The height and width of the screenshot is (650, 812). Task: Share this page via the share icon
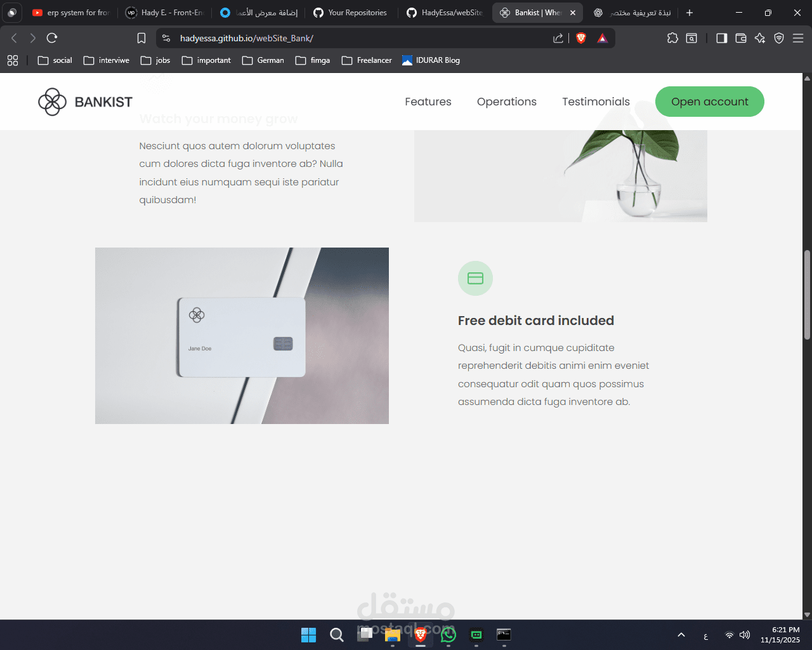pyautogui.click(x=558, y=38)
